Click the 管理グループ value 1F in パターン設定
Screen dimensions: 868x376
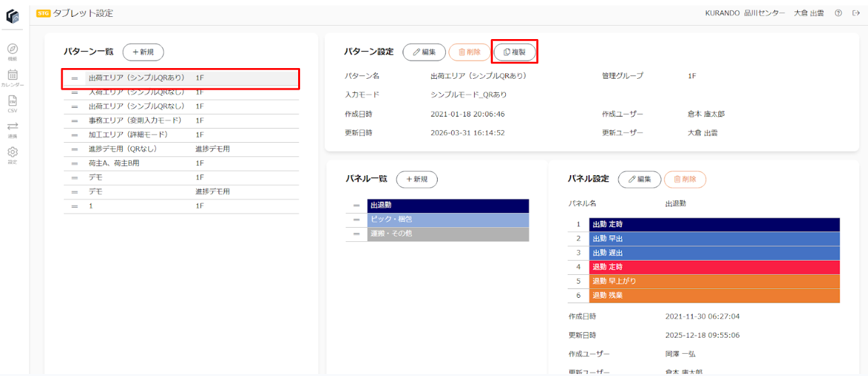[692, 76]
